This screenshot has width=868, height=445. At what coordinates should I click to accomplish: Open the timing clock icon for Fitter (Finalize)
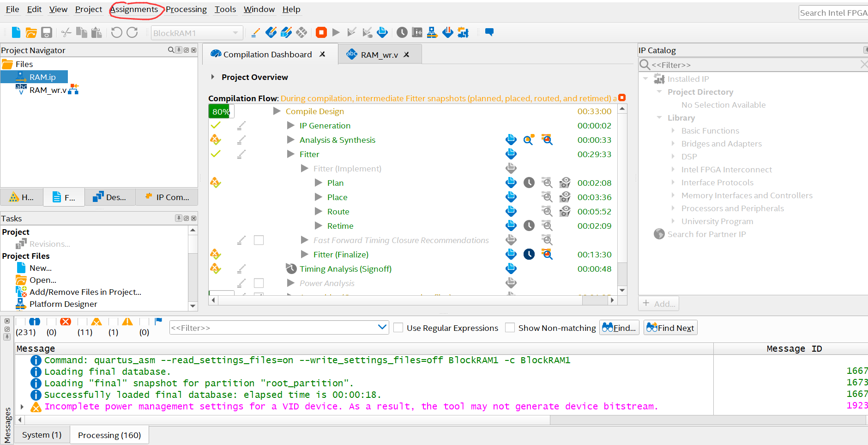pos(529,254)
